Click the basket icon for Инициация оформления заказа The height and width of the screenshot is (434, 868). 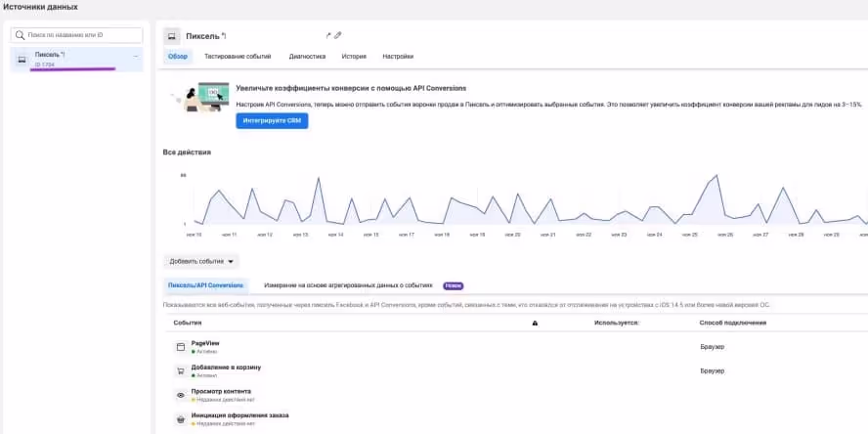[180, 419]
